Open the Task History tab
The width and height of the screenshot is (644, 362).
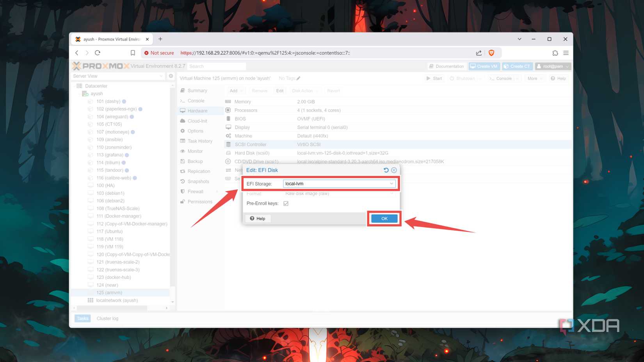200,141
